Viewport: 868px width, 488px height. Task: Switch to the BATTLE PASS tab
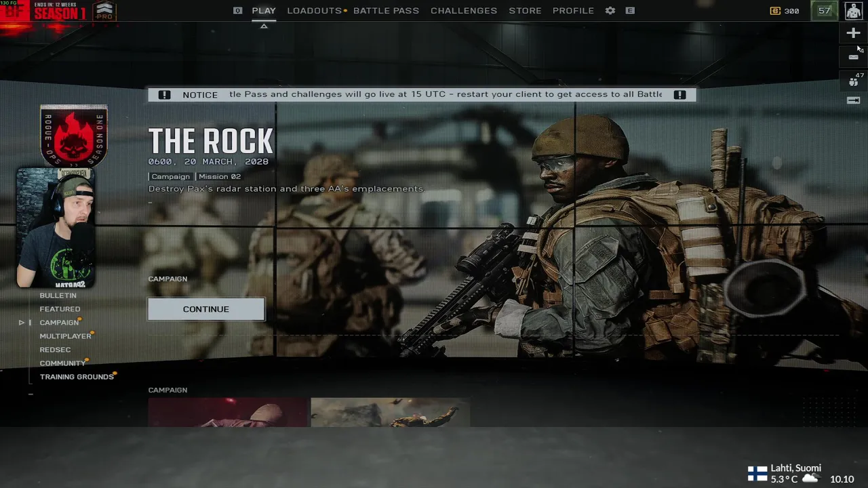click(386, 11)
